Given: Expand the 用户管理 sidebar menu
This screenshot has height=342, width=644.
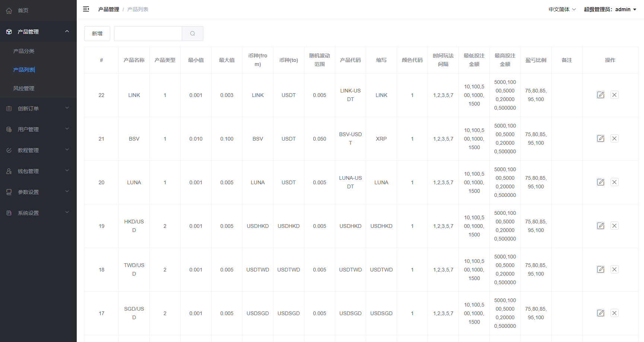Looking at the screenshot, I should 38,129.
